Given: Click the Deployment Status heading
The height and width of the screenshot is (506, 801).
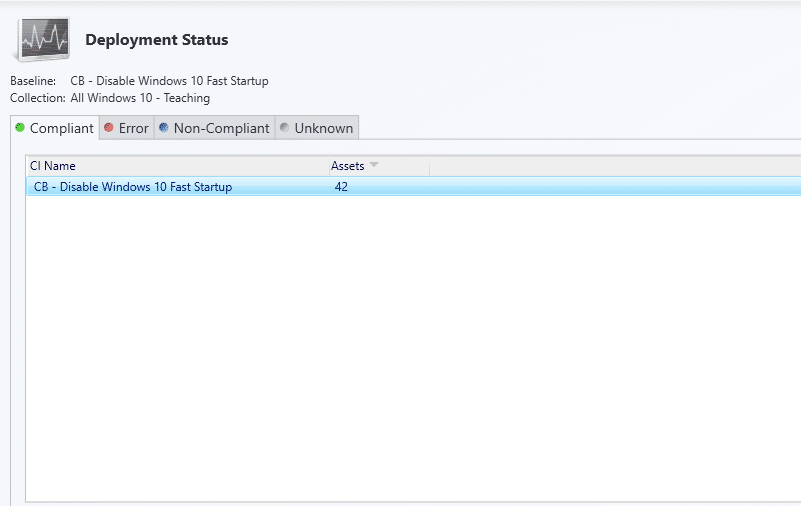Looking at the screenshot, I should tap(157, 40).
